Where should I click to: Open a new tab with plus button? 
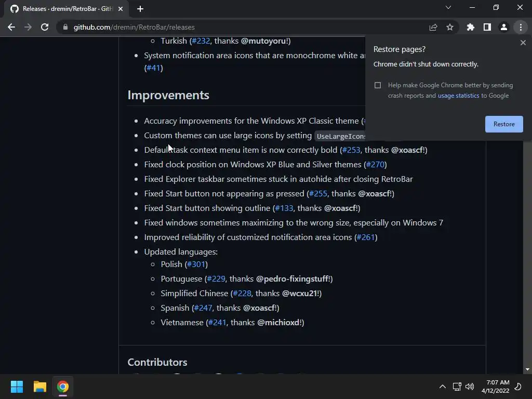click(140, 9)
